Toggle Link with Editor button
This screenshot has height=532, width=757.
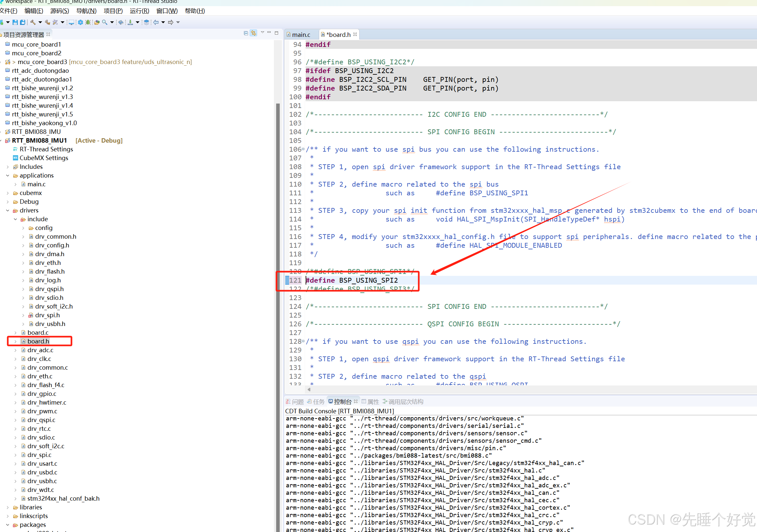pos(253,33)
